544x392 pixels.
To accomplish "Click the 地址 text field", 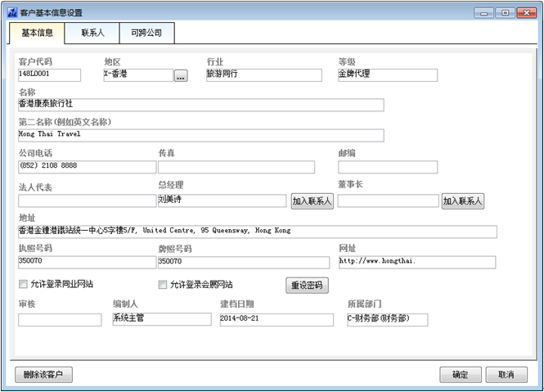I will pyautogui.click(x=257, y=232).
